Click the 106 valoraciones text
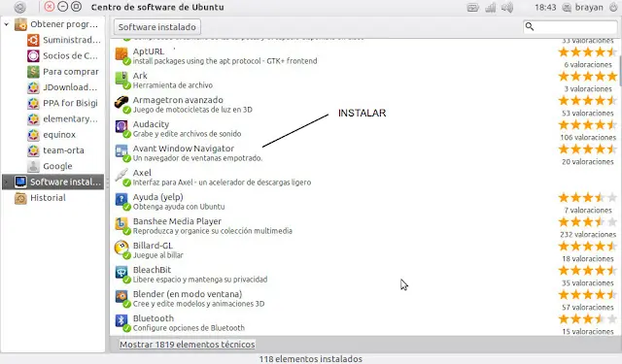The width and height of the screenshot is (622, 364). [588, 138]
